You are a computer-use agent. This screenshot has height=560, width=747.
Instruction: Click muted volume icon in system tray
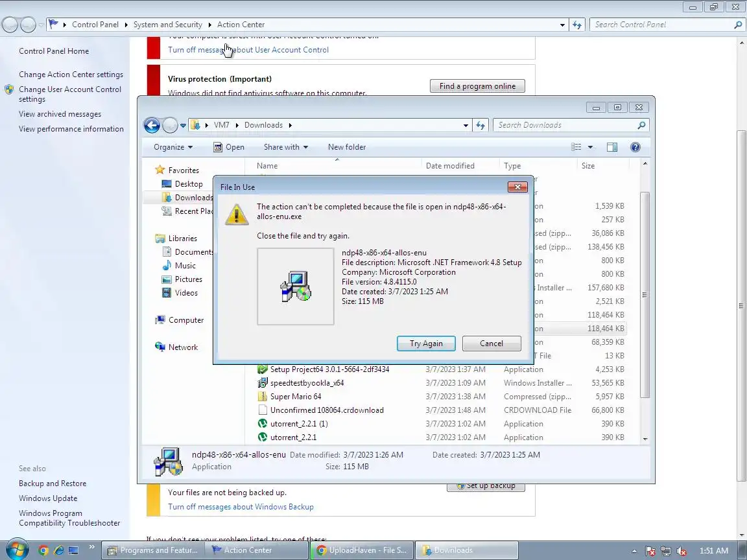click(x=682, y=551)
